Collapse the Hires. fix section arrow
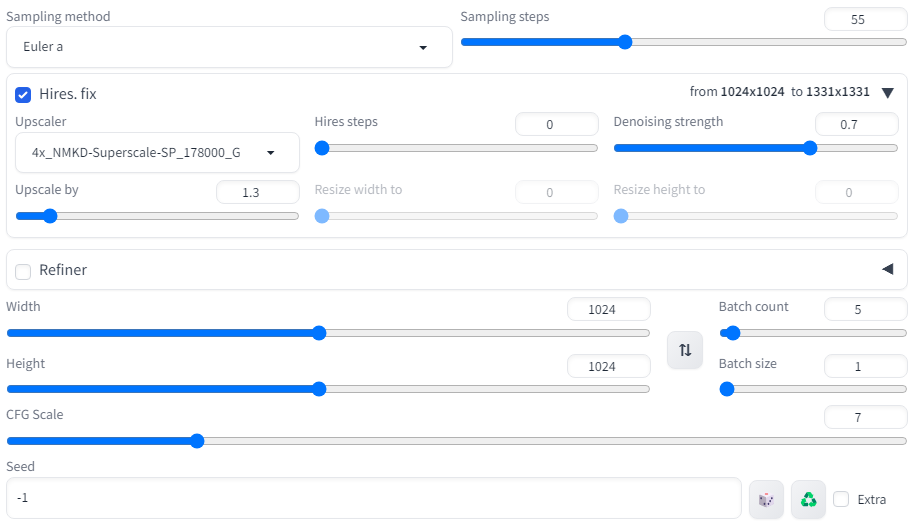 click(x=887, y=92)
